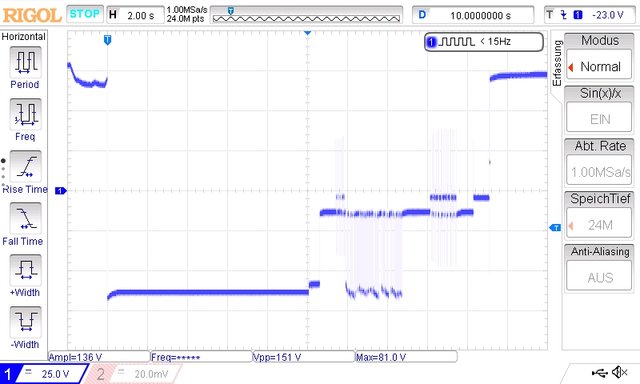Select channel 1 with 25.0 V scale
This screenshot has width=640, height=384.
pos(44,374)
